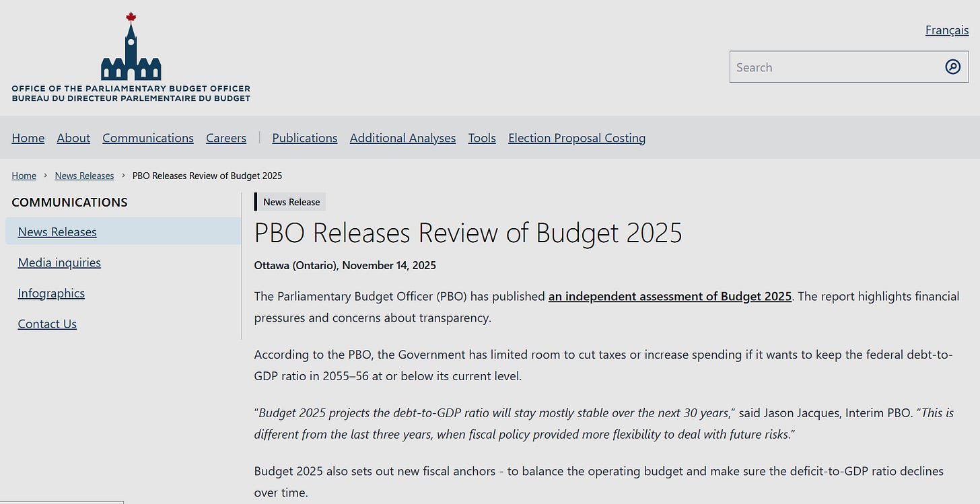
Task: Open Infographics in the sidebar
Action: [x=51, y=293]
